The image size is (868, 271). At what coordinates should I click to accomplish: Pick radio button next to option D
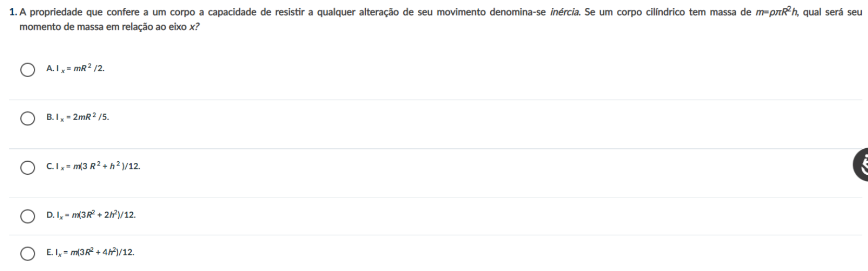pyautogui.click(x=28, y=216)
